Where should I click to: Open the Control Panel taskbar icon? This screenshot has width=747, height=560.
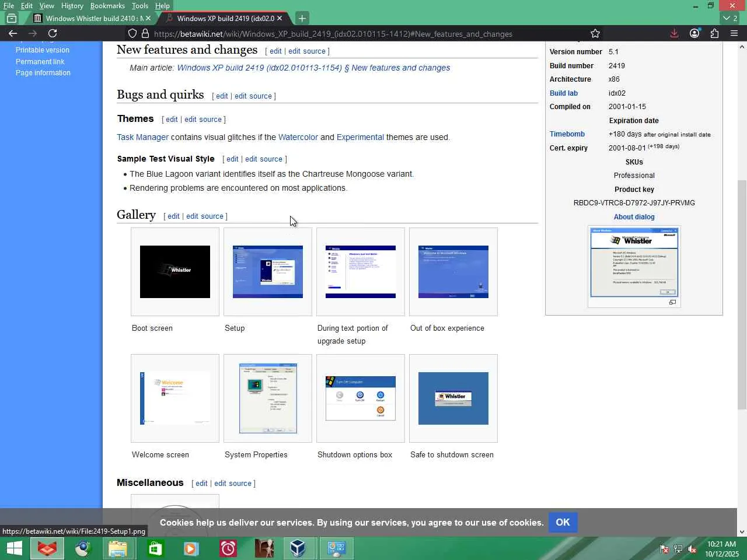[x=336, y=548]
